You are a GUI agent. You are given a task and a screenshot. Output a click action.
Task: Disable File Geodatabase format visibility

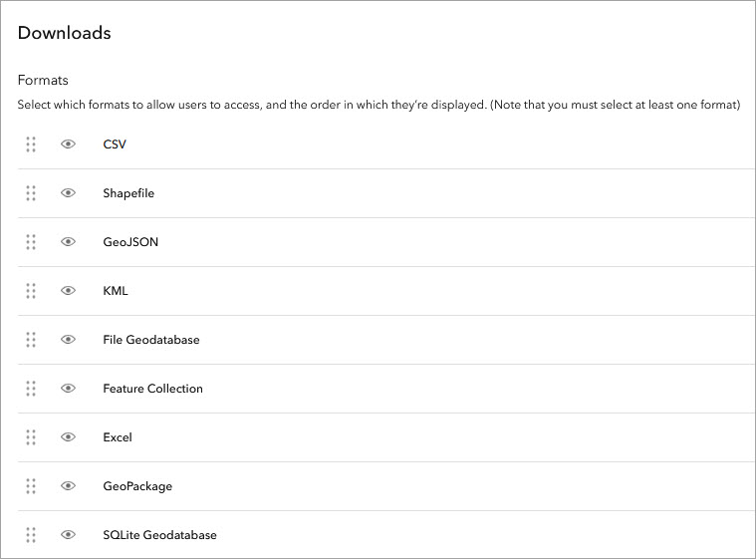[x=68, y=340]
